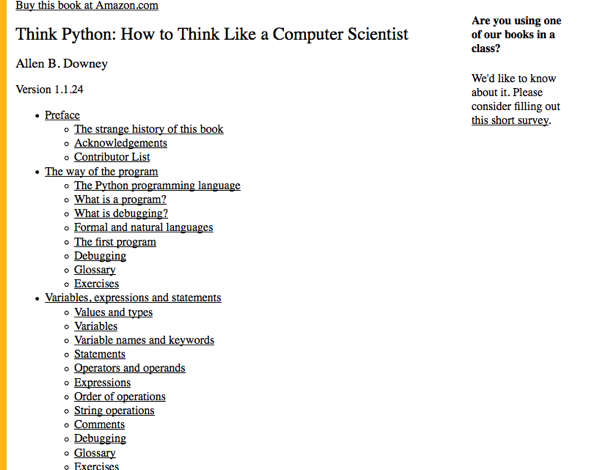Open The way of the program chapter
This screenshot has width=600, height=470.
101,171
